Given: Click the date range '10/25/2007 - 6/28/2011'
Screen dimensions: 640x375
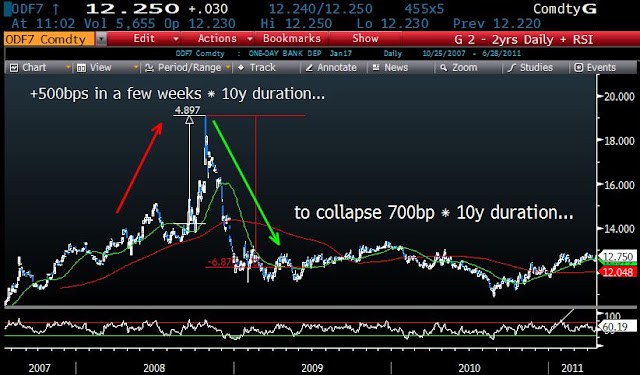Looking at the screenshot, I should [x=471, y=53].
